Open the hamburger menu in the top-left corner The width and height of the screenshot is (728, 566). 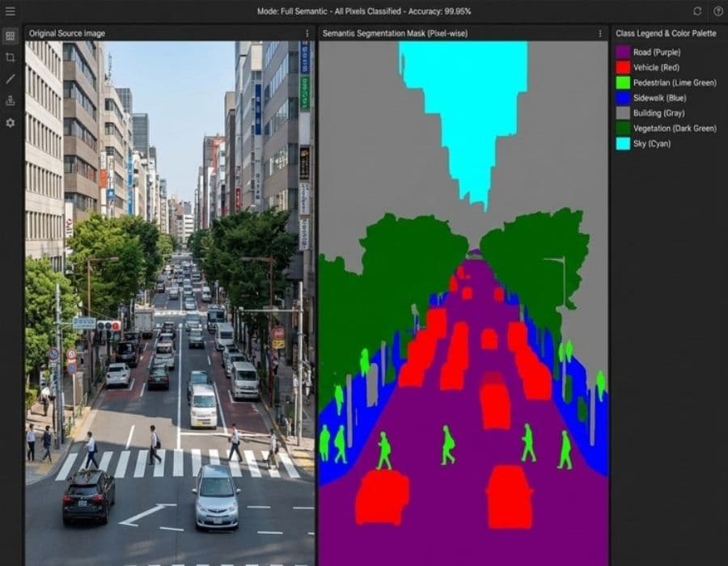point(11,11)
